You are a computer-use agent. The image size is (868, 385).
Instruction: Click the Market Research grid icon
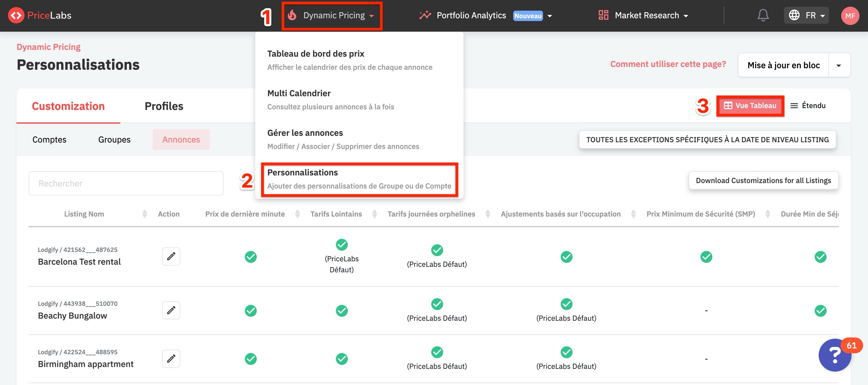click(603, 15)
